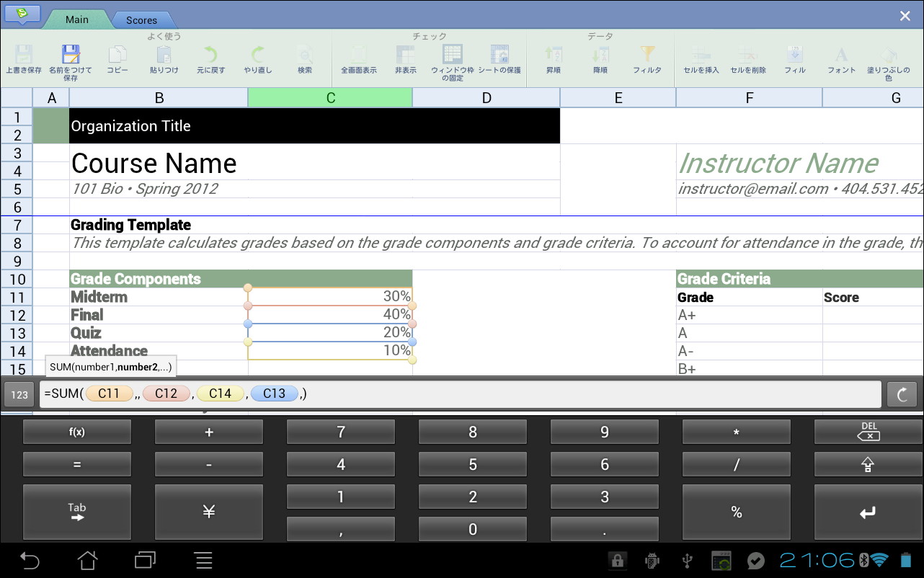Select the C13 reference chip in formula
Image resolution: width=924 pixels, height=578 pixels.
(x=274, y=394)
